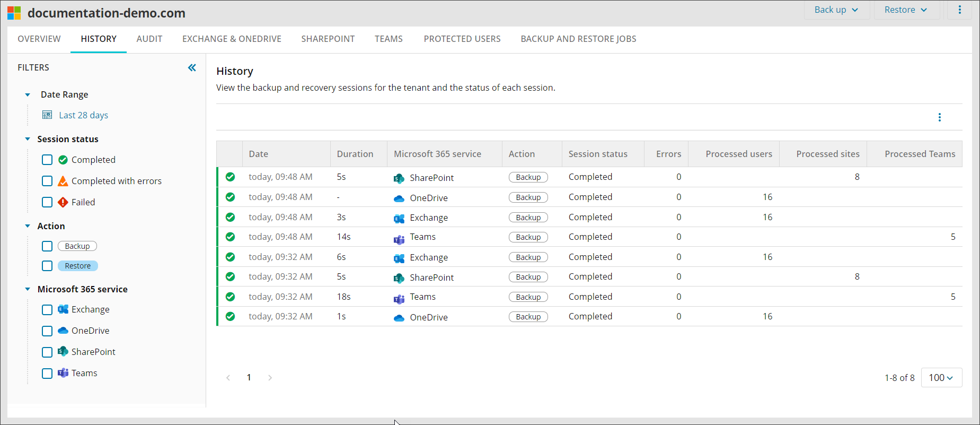Open the page size 100 dropdown
The width and height of the screenshot is (980, 425).
941,378
